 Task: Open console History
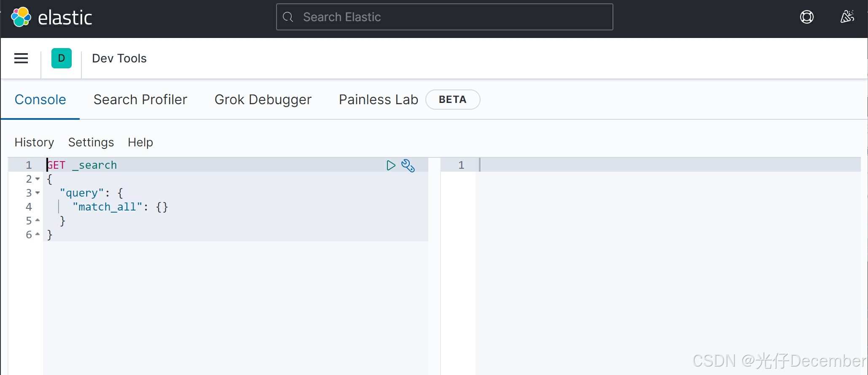pyautogui.click(x=35, y=143)
